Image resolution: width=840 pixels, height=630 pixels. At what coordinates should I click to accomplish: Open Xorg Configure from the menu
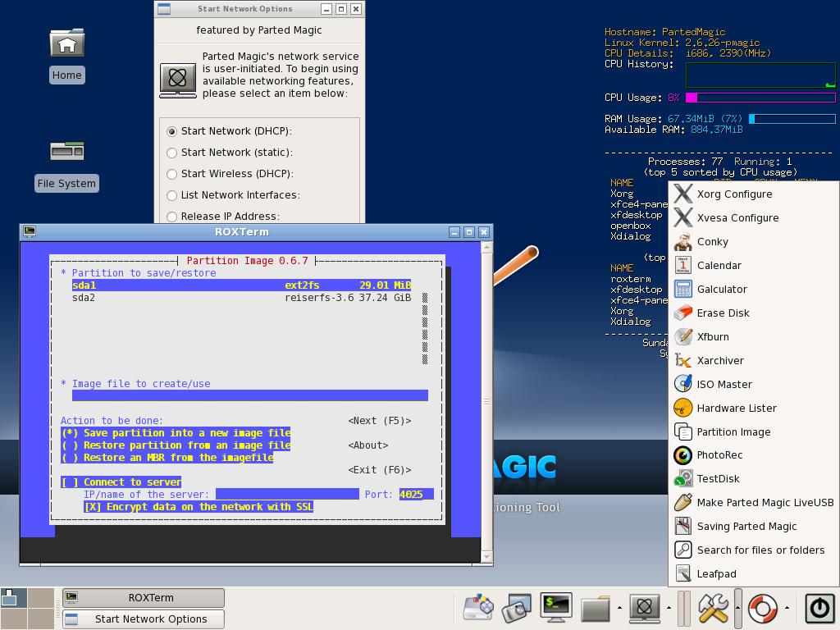point(753,194)
